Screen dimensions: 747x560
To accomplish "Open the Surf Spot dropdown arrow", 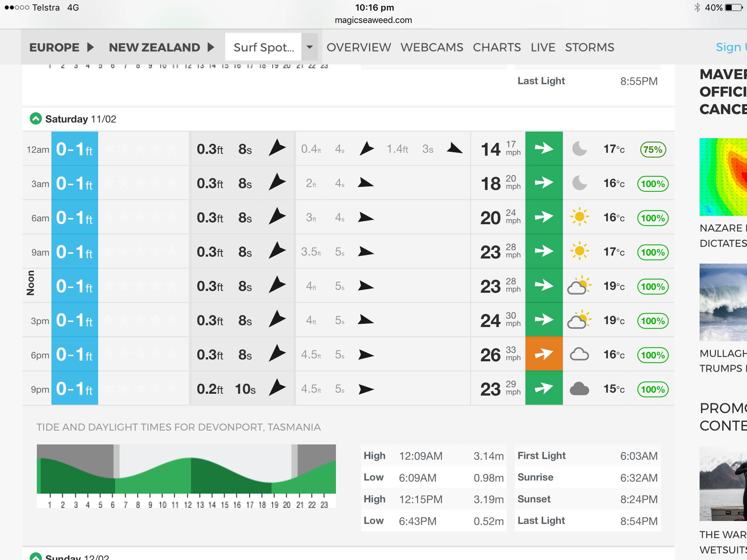I will tap(309, 47).
